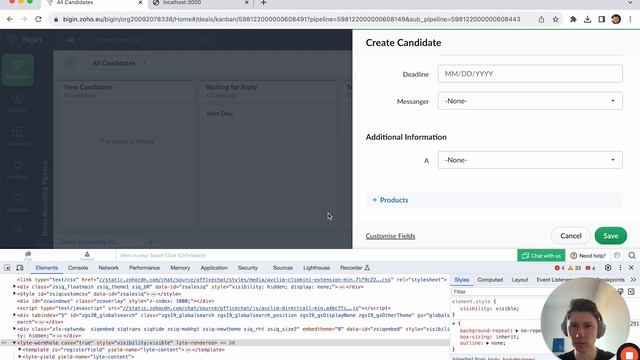The height and width of the screenshot is (360, 640).
Task: Open the Customise Fields link
Action: (390, 236)
